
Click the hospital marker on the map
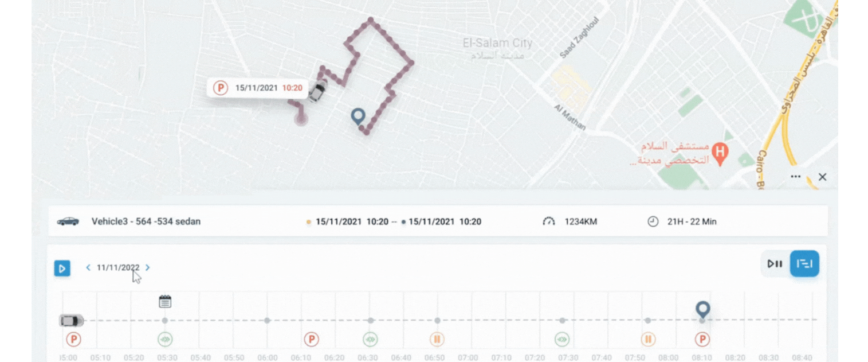722,153
